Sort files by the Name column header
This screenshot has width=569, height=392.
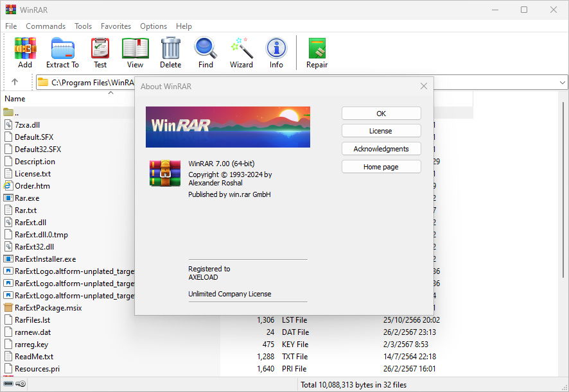15,99
